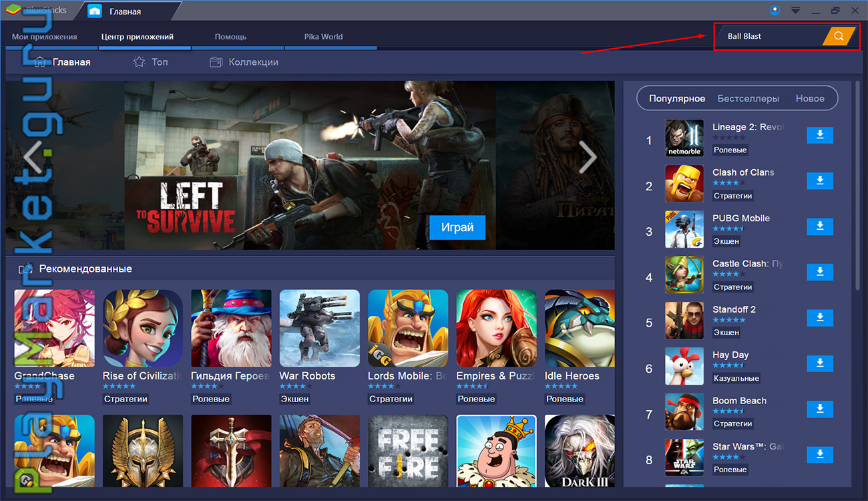868x501 pixels.
Task: Switch to the Центр приложений tab
Action: [x=138, y=37]
